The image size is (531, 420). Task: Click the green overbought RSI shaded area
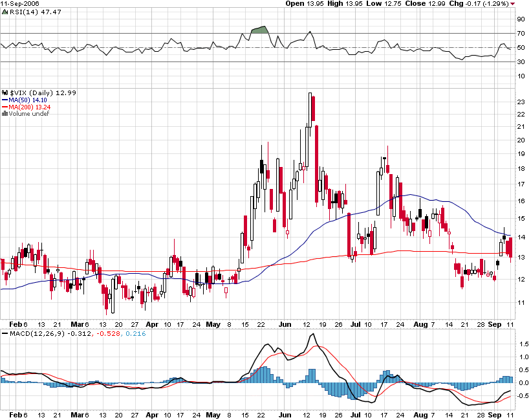pos(259,30)
